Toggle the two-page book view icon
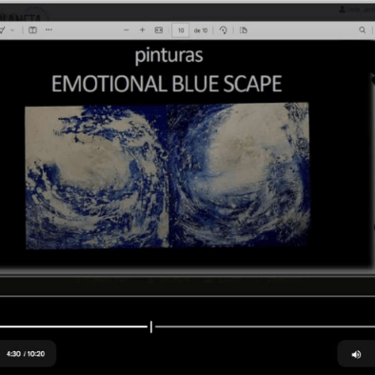 coord(33,30)
